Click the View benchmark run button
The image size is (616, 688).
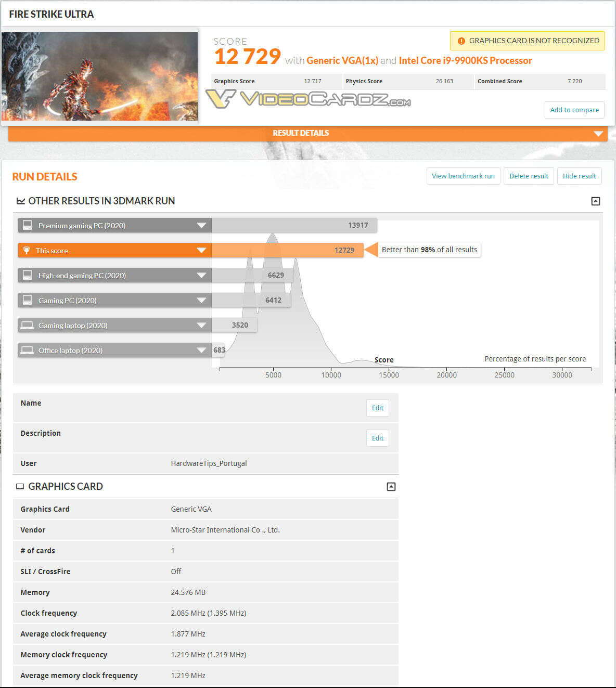pyautogui.click(x=463, y=176)
